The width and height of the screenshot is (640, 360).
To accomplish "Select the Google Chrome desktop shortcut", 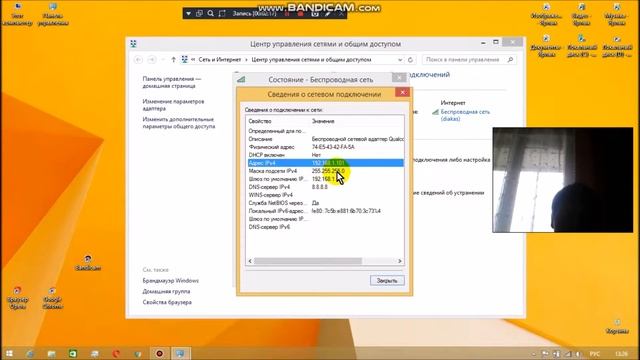I will click(52, 298).
